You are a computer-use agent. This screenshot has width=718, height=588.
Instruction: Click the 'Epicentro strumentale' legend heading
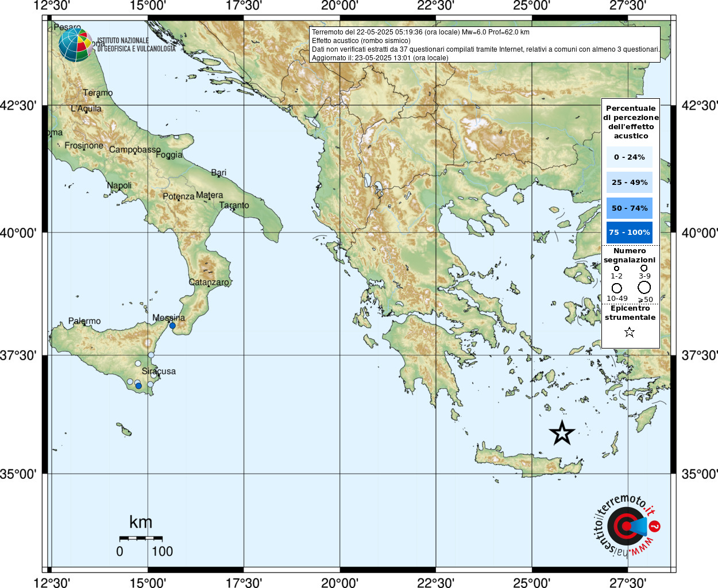[630, 313]
